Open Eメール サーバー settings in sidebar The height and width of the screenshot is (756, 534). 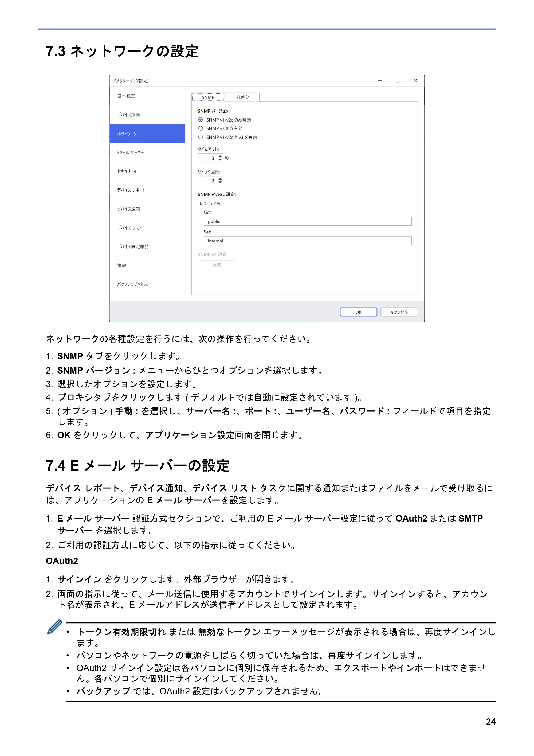point(147,152)
